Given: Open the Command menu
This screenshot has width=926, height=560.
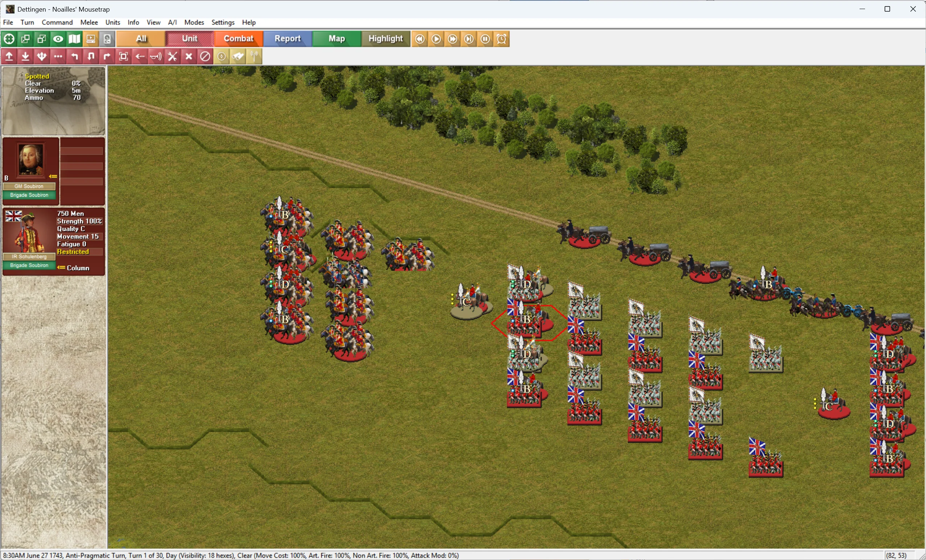Looking at the screenshot, I should click(57, 22).
